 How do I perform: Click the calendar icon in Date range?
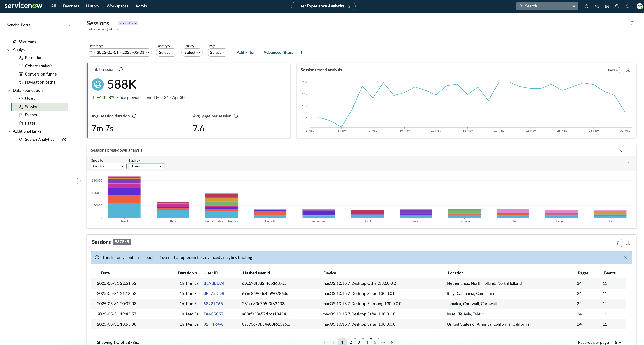pos(90,53)
